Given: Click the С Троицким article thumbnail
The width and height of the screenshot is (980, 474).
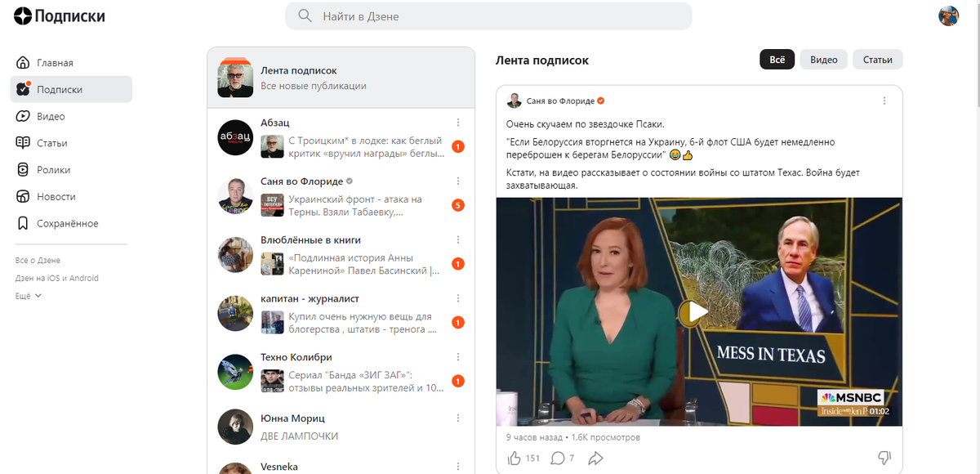Looking at the screenshot, I should 272,146.
